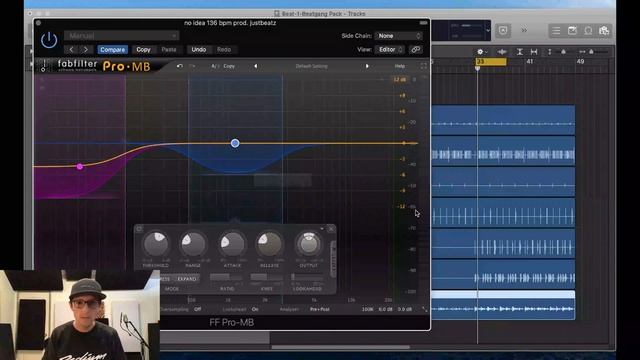Open Logic Browsers media icon
This screenshot has height=360, width=640.
[x=604, y=31]
